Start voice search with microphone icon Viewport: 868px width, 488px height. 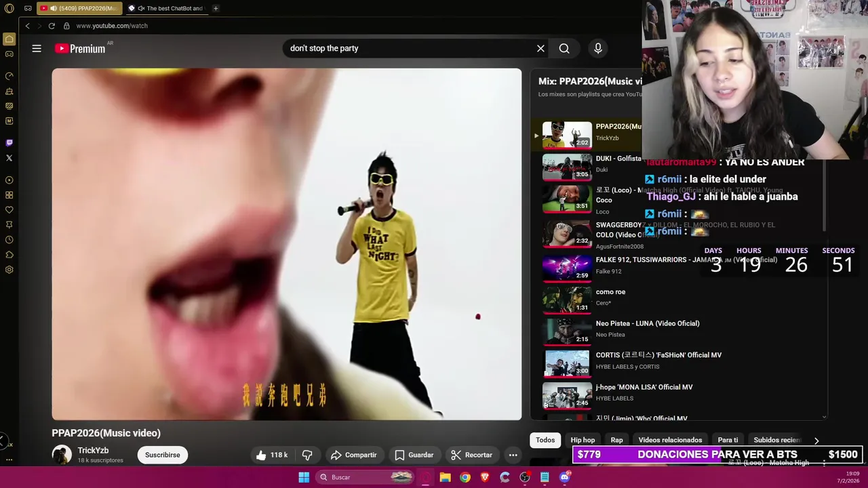[597, 48]
